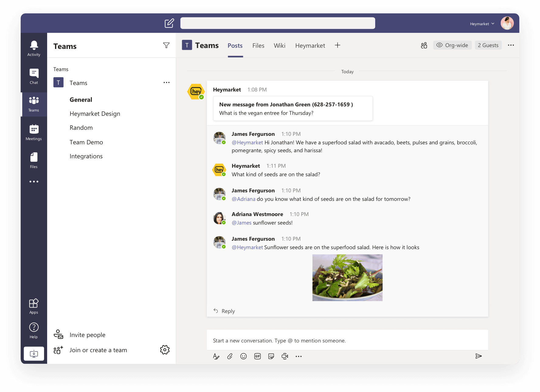Open the Heymarket tab

[310, 46]
